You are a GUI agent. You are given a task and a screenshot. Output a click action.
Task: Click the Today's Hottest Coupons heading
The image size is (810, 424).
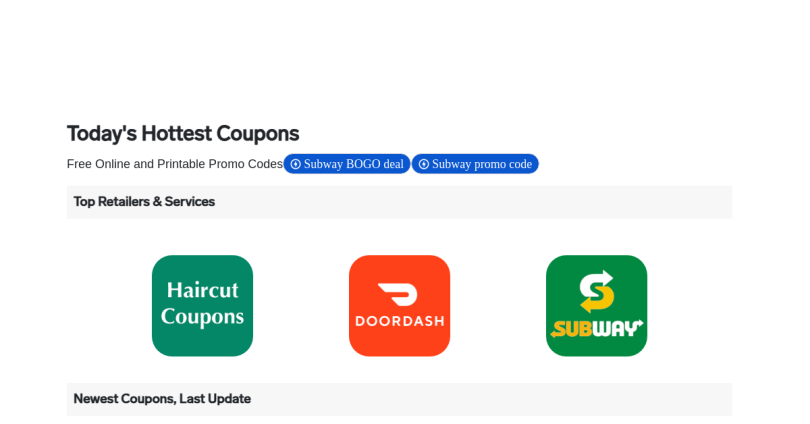click(183, 134)
